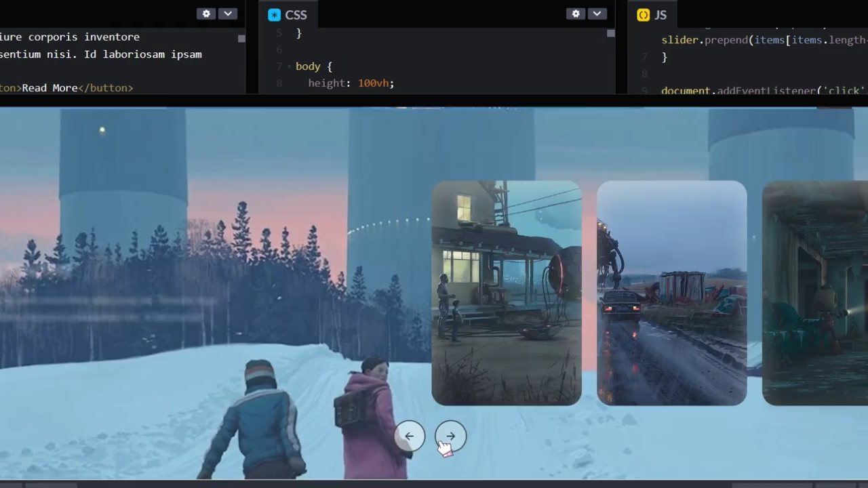The width and height of the screenshot is (868, 488).
Task: Click the HTML editor scrollbar marker
Action: coord(241,39)
